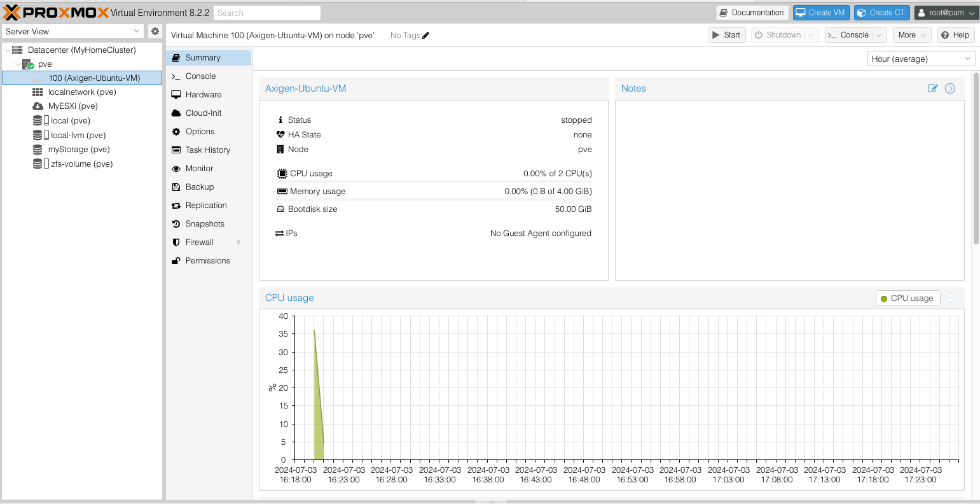Click the VM 100 monitor icon in tree
980x504 pixels.
(x=38, y=78)
